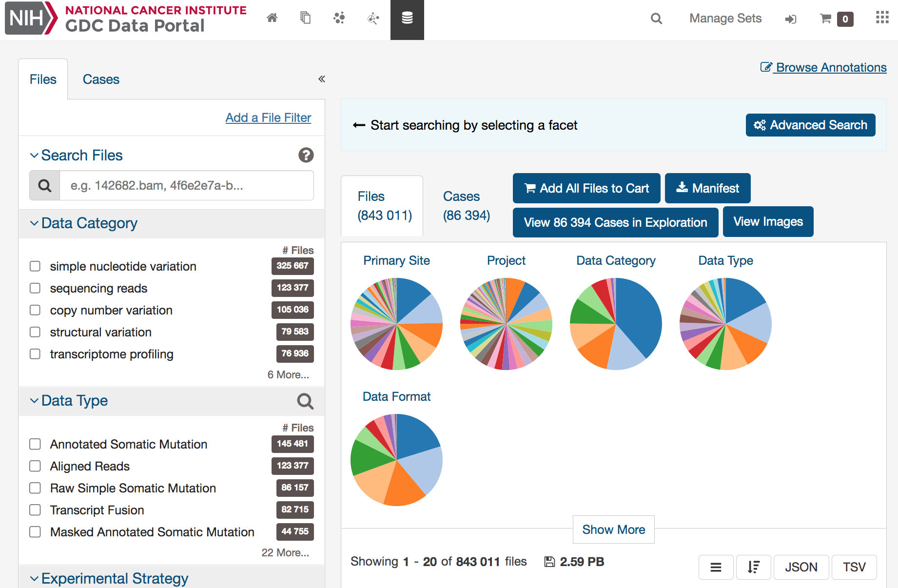Viewport: 898px width, 588px height.
Task: Enable the Transcript Fusion filter
Action: click(x=35, y=510)
